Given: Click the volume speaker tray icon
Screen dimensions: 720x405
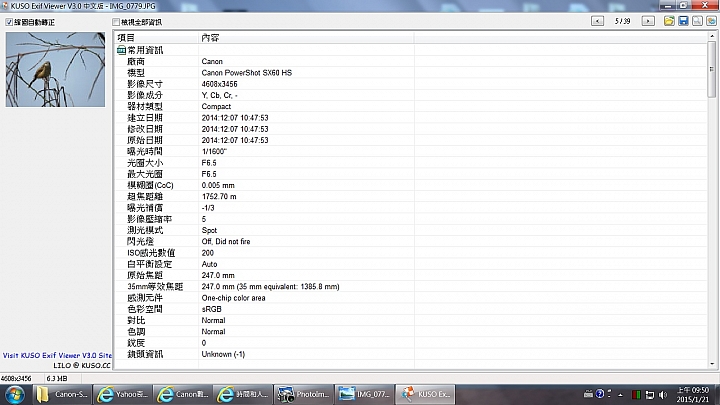Looking at the screenshot, I should click(x=663, y=395).
